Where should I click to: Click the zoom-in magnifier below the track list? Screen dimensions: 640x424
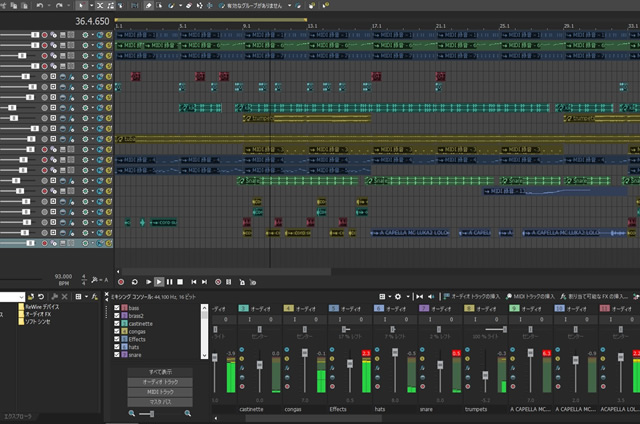click(x=188, y=413)
